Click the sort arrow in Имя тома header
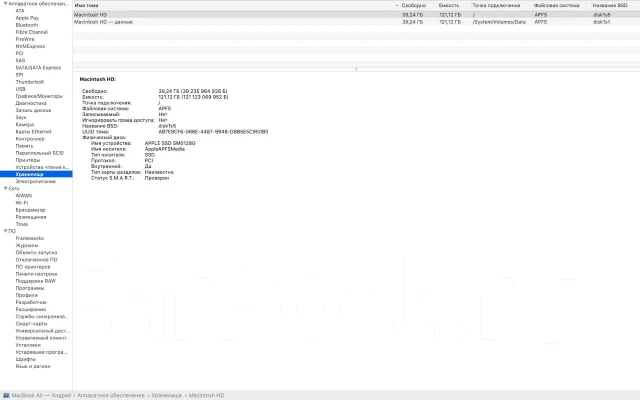This screenshot has height=400, width=640. 397,5
